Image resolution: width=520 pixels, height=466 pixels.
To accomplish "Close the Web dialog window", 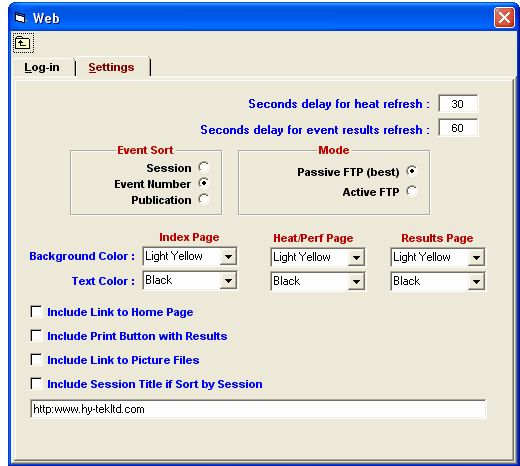I will (504, 18).
